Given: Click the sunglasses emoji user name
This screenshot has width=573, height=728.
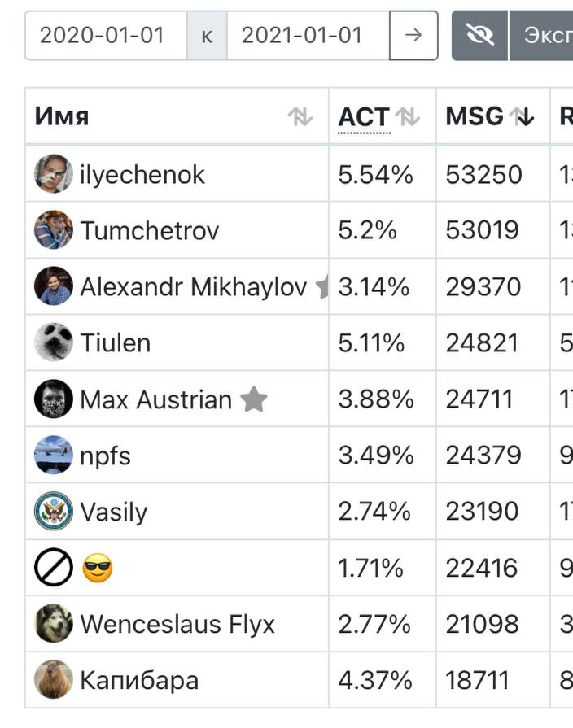Looking at the screenshot, I should [98, 568].
